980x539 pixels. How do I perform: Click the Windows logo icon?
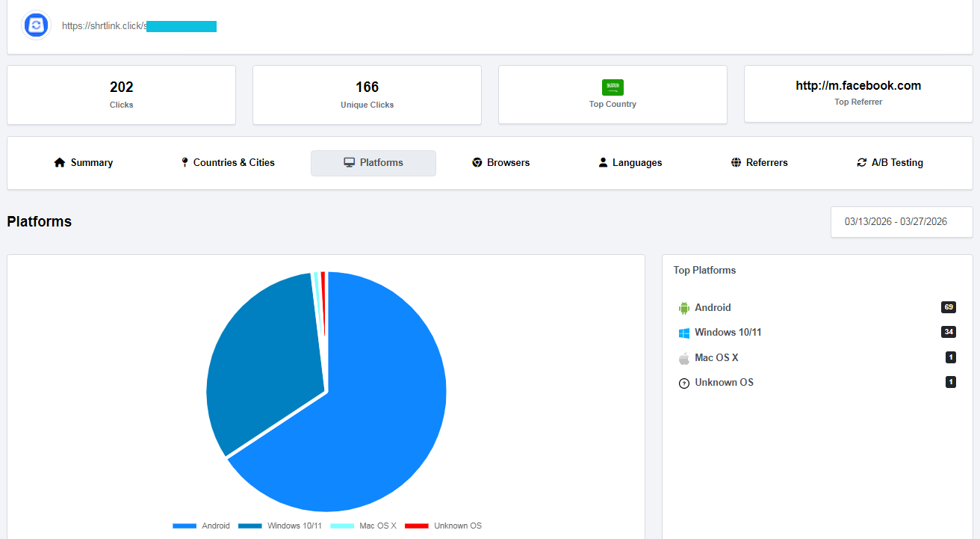coord(683,333)
